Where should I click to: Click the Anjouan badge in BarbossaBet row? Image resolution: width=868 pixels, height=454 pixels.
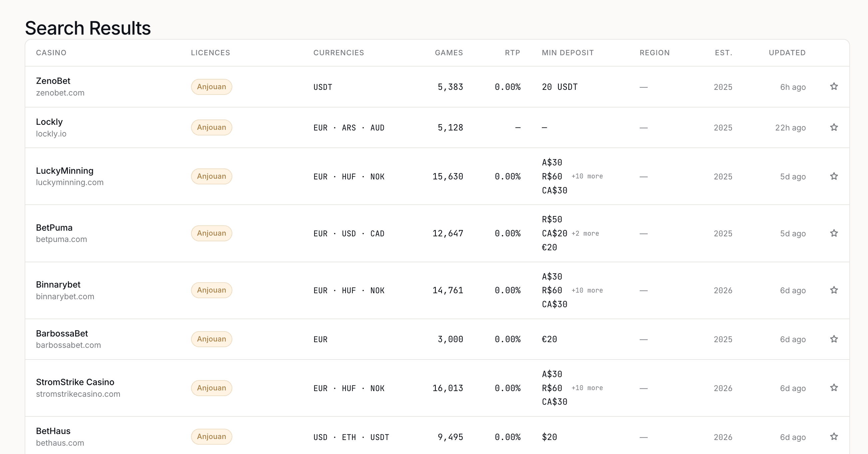(212, 339)
